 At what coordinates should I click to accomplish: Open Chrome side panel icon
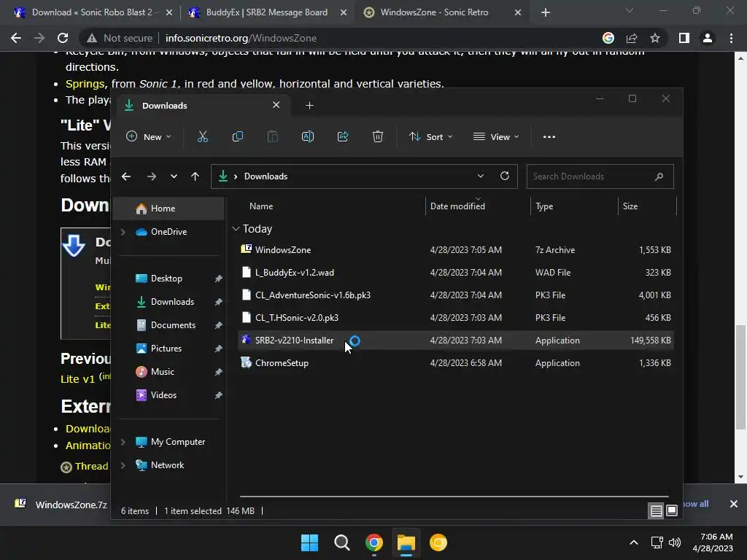(684, 38)
